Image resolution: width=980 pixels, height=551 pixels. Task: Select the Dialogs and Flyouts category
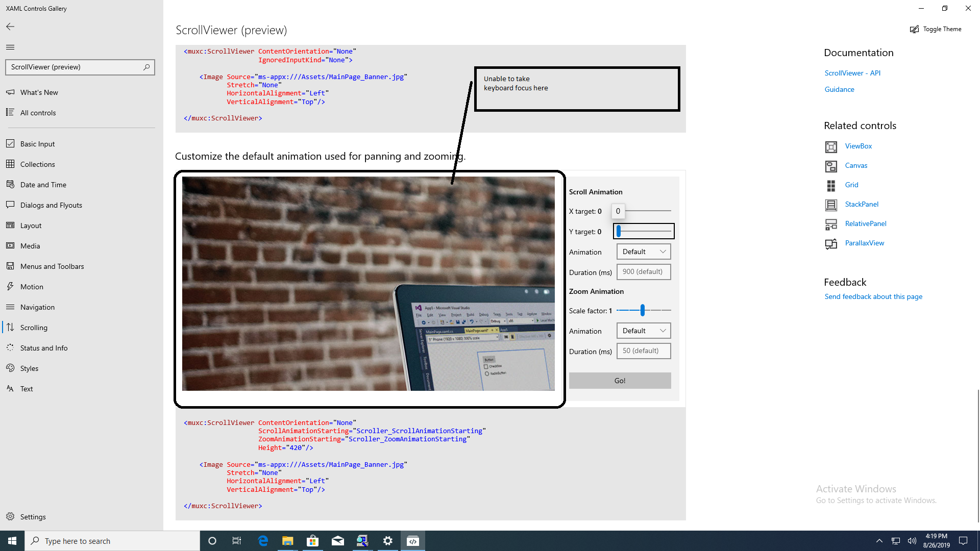(51, 205)
